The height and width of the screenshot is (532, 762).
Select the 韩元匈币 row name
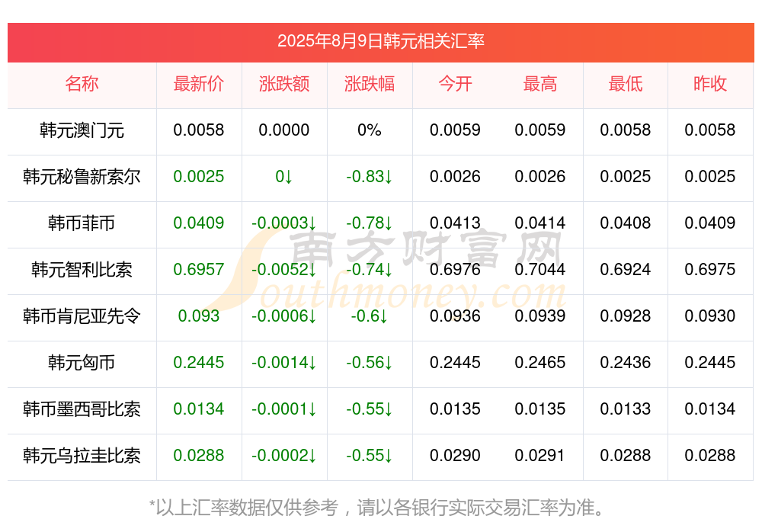point(82,362)
